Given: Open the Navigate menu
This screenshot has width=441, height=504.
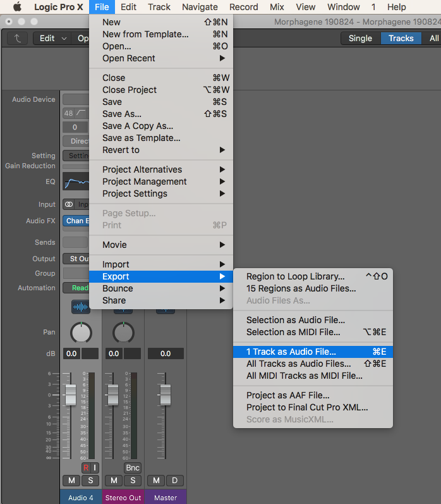Looking at the screenshot, I should pyautogui.click(x=200, y=7).
